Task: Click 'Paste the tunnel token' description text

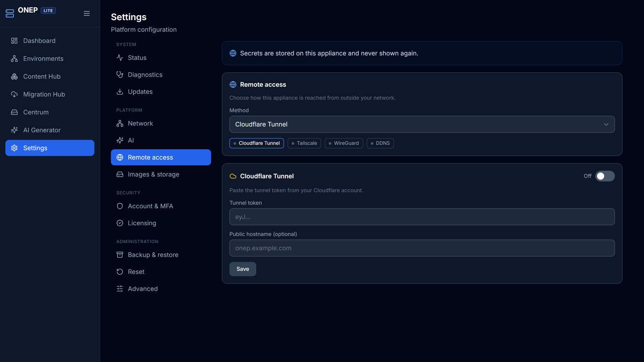Action: 296,190
